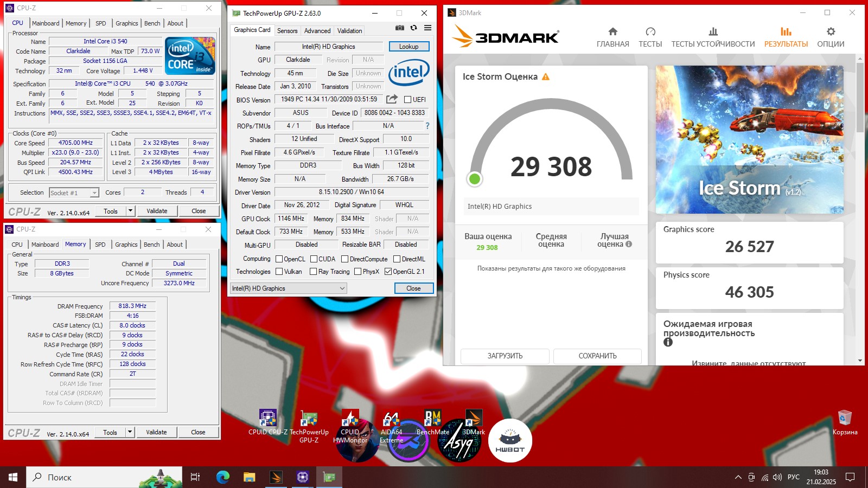
Task: Toggle the OpenGL 2.1 checkbox
Action: (388, 272)
